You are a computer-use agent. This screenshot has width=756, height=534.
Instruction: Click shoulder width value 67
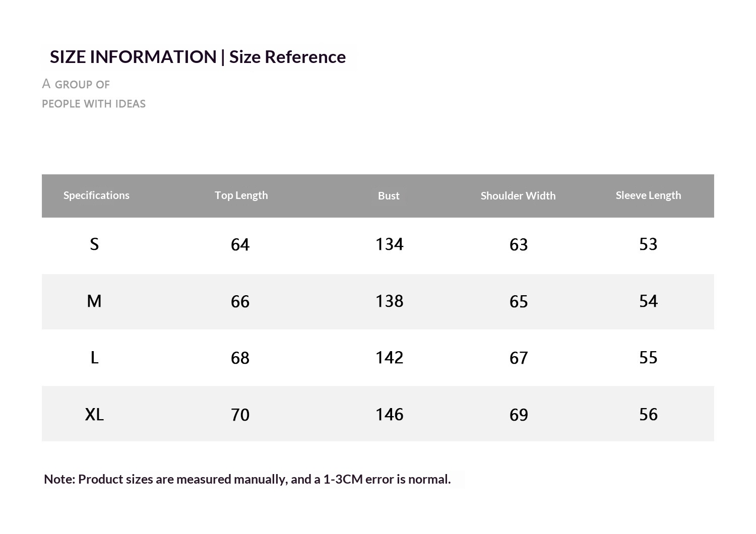(519, 358)
